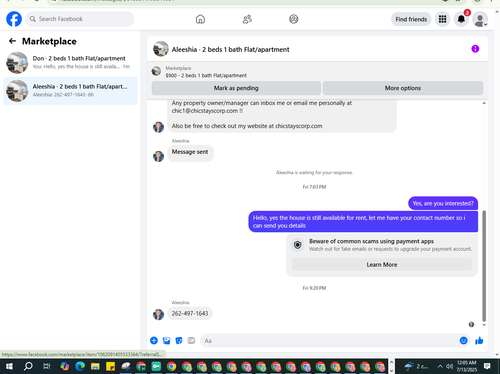Open the weather widget in the taskbar

416,367
